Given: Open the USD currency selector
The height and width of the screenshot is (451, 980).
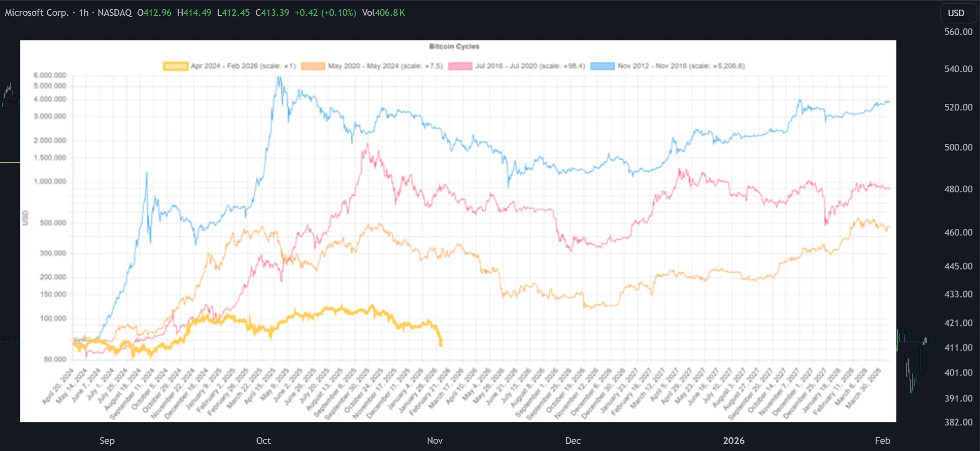Looking at the screenshot, I should tap(956, 13).
